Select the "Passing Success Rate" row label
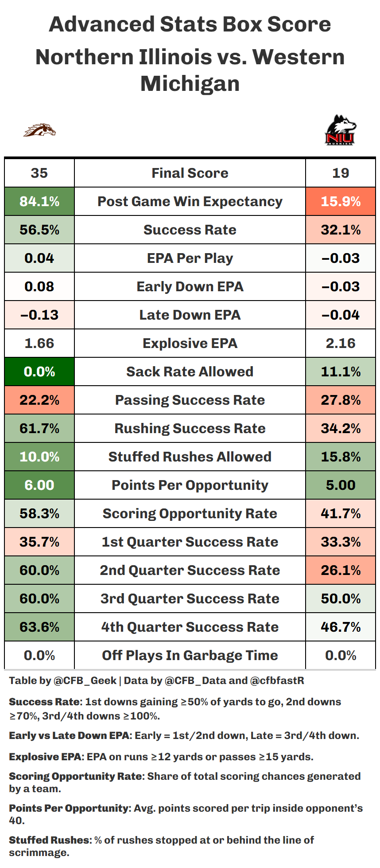Screen dimensions: 380x868 190,400
